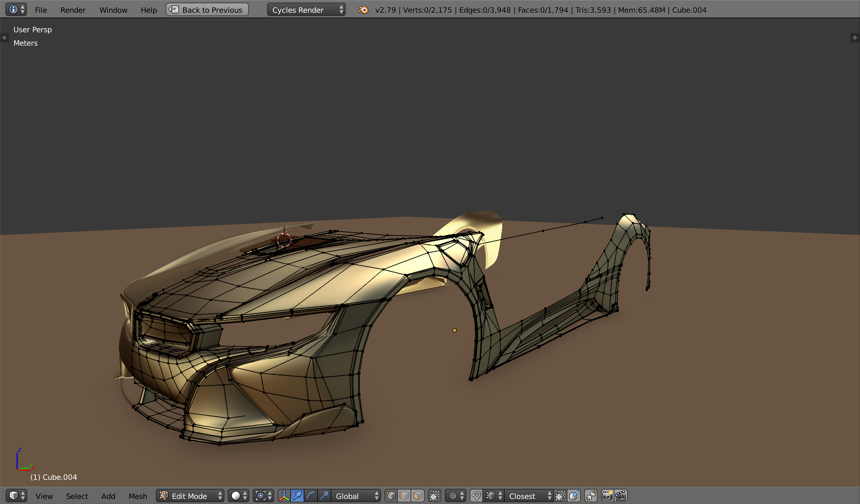Select the translate manipulator arrow

297,496
